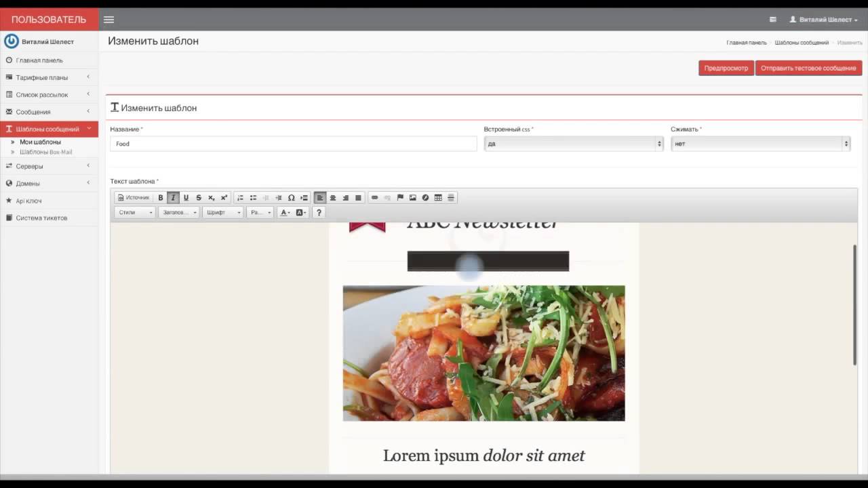
Task: Insert an image
Action: pyautogui.click(x=413, y=198)
